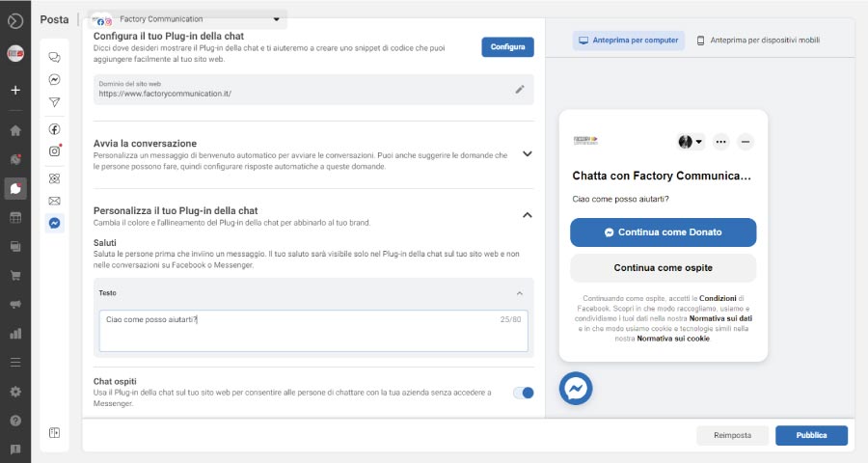Open the email envelope icon
The width and height of the screenshot is (868, 463).
coord(54,201)
